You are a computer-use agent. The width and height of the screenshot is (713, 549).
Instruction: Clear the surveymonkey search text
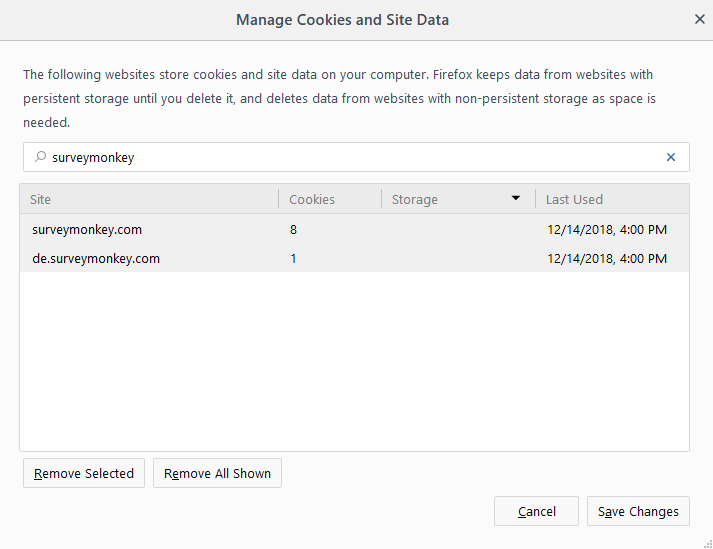pyautogui.click(x=670, y=157)
